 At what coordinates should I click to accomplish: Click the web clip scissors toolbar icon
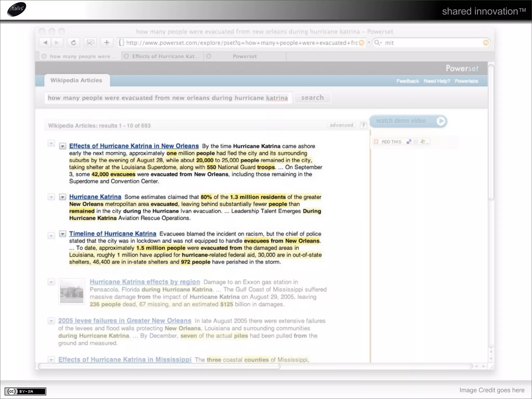pos(90,43)
